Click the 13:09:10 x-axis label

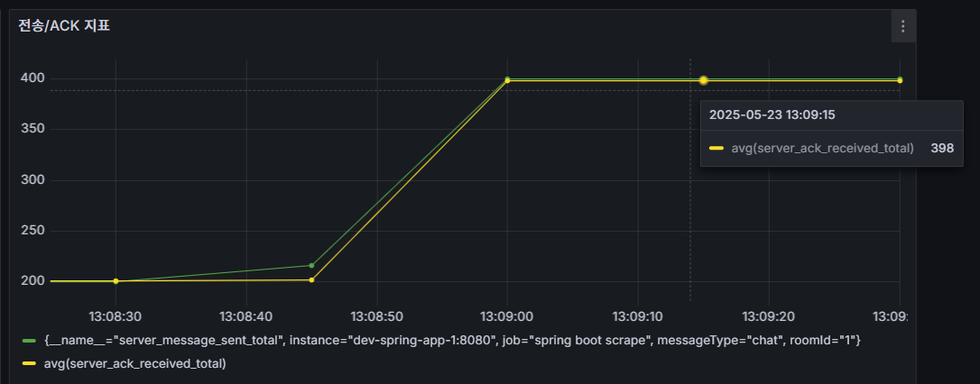point(638,316)
